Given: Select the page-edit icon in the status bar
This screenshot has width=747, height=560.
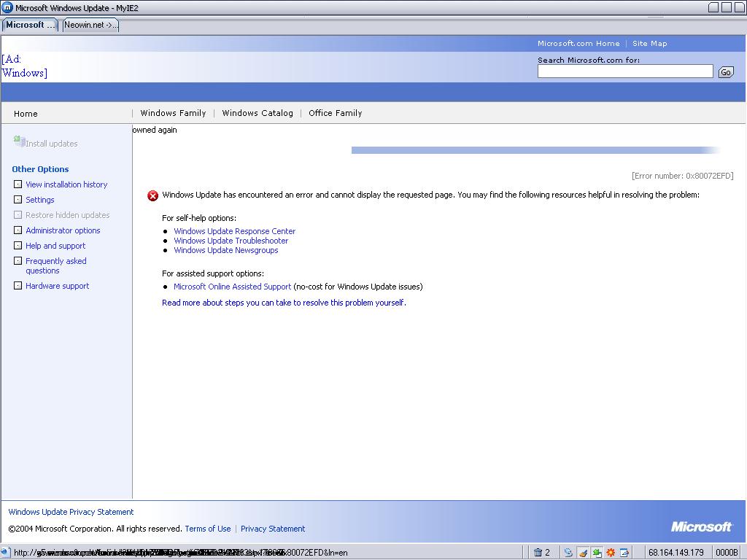Looking at the screenshot, I should [x=624, y=552].
